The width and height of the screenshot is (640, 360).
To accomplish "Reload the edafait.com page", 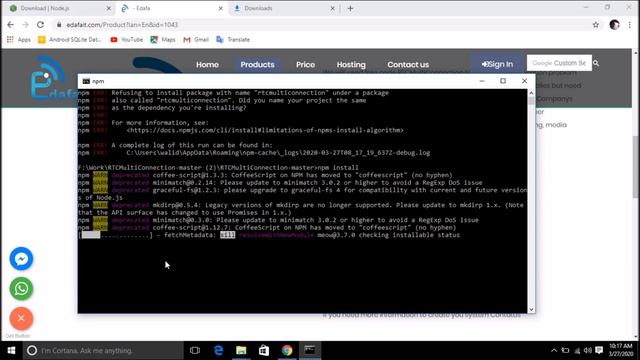I will click(x=40, y=25).
